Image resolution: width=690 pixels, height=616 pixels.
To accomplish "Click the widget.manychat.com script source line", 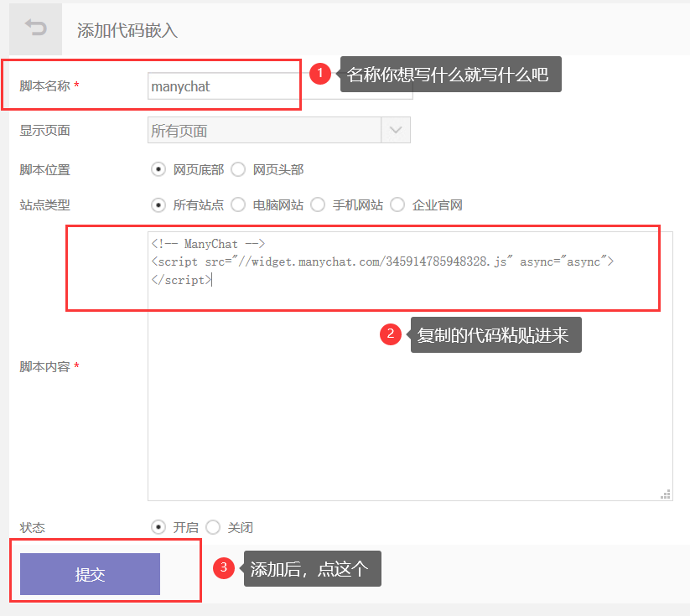I will point(382,261).
